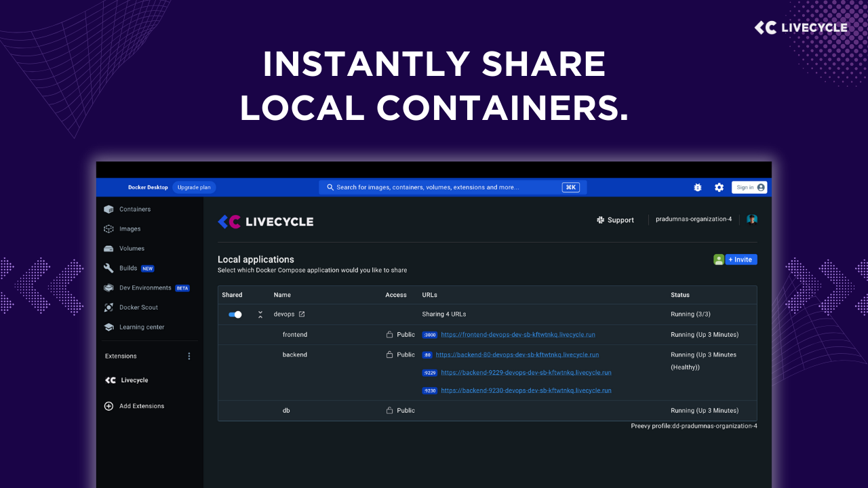
Task: Click the port 9230 badge
Action: pyautogui.click(x=429, y=390)
